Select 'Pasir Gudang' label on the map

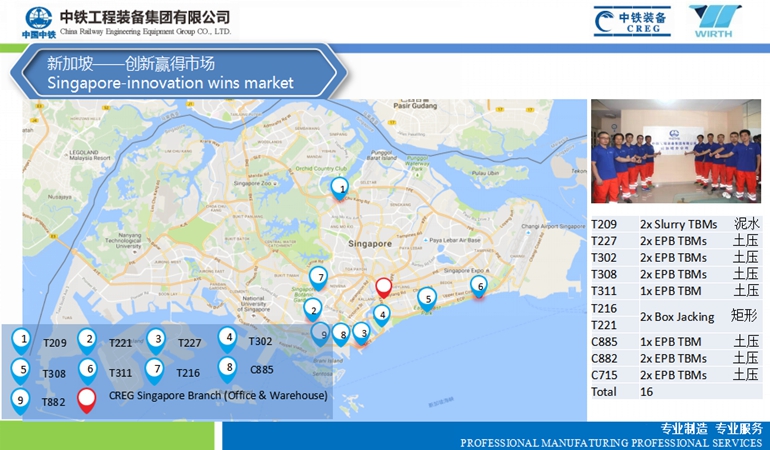click(415, 106)
